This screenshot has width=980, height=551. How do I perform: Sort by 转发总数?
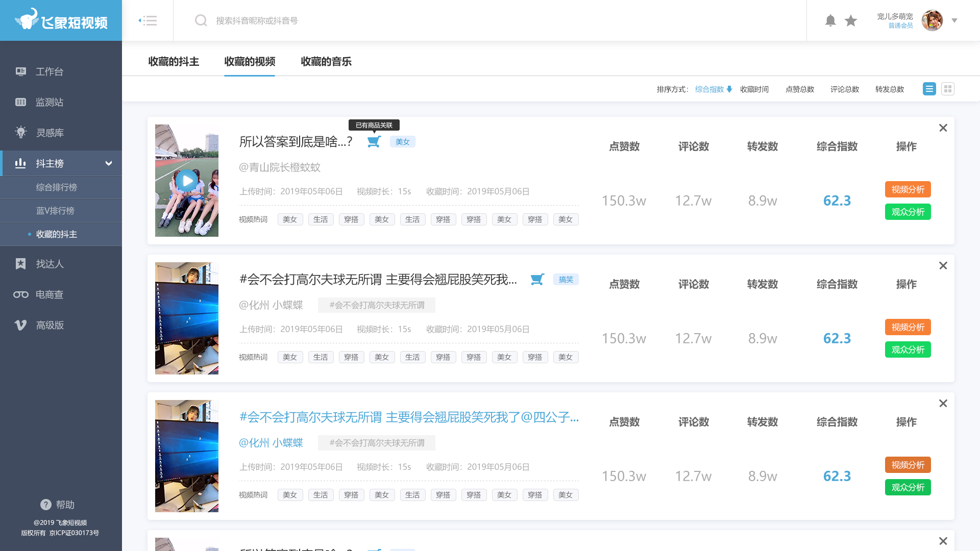[x=890, y=89]
